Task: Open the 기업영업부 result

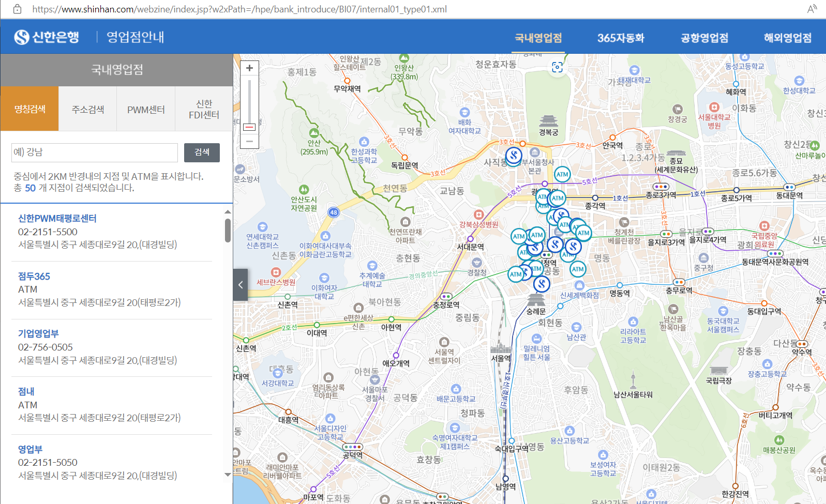Action: 38,333
